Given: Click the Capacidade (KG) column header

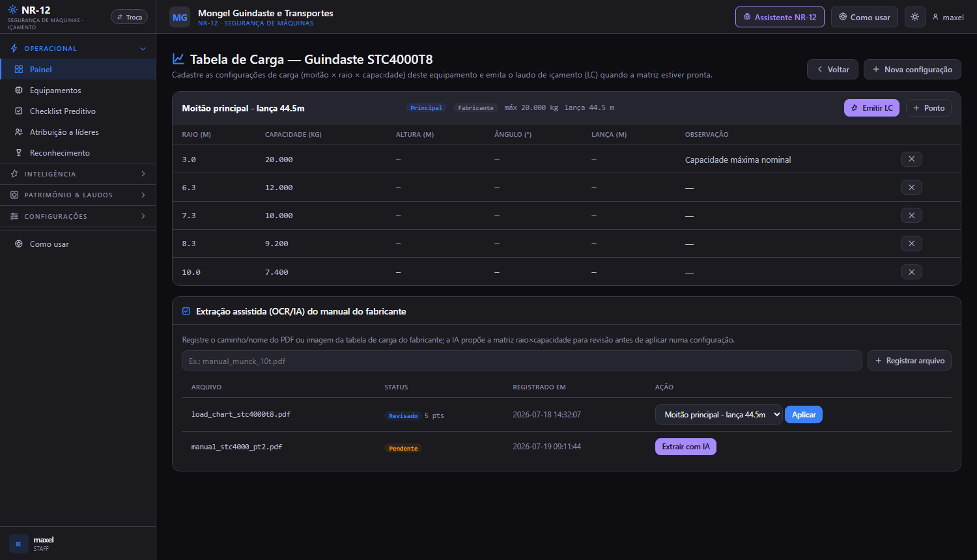Looking at the screenshot, I should click(x=293, y=134).
